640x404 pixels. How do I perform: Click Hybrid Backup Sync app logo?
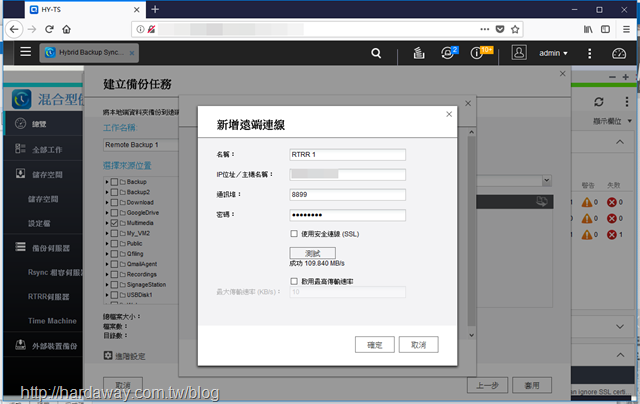click(x=22, y=99)
